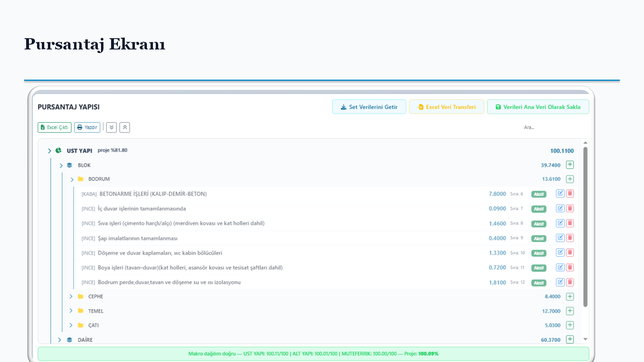Edit the Döşeme ve duvar kaplamaları row
The image size is (644, 362).
coord(560,253)
